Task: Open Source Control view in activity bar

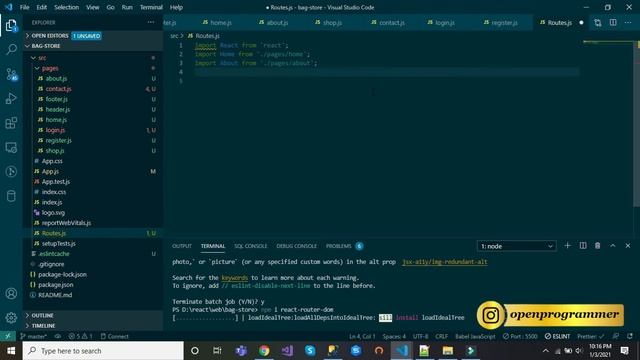Action: click(x=11, y=74)
